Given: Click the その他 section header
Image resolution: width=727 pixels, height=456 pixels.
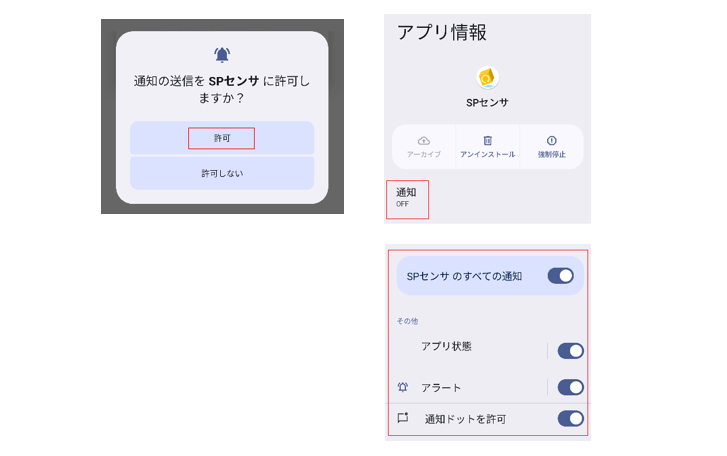Looking at the screenshot, I should point(407,321).
